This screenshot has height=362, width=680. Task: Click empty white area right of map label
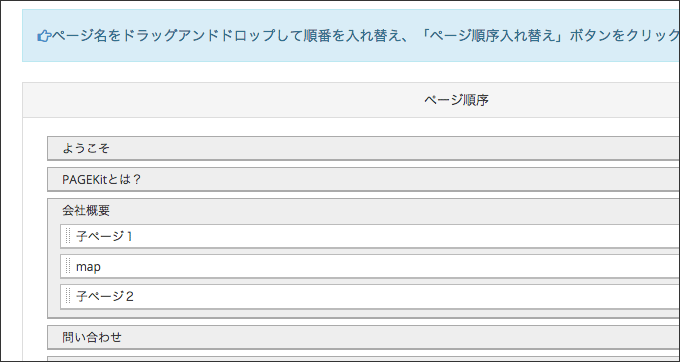coord(390,266)
